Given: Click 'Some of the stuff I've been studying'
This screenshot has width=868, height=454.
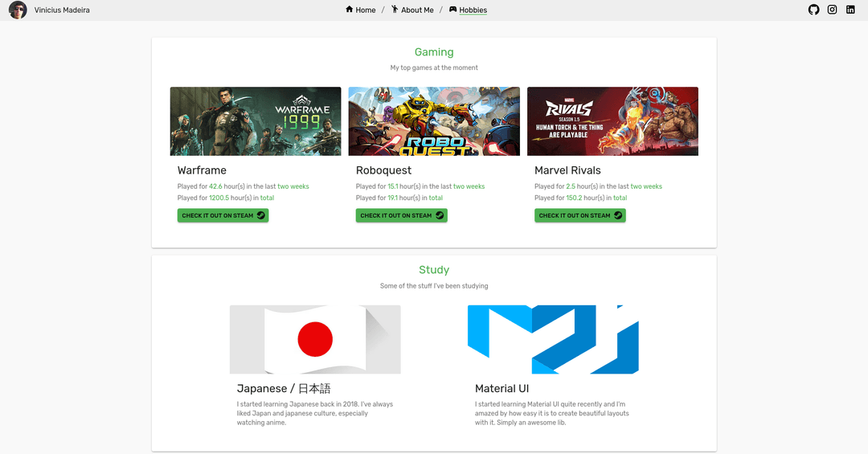Looking at the screenshot, I should tap(434, 286).
